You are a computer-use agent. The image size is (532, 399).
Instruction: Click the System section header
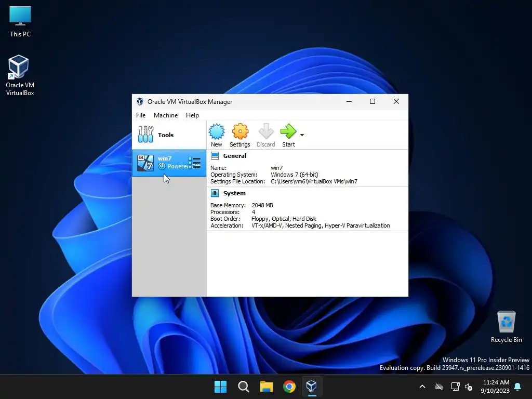[234, 193]
